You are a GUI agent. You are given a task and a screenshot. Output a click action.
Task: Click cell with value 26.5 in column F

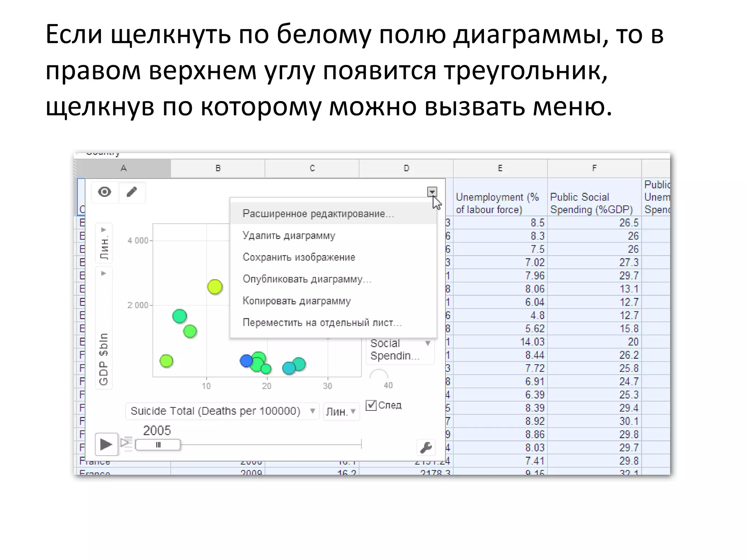594,223
